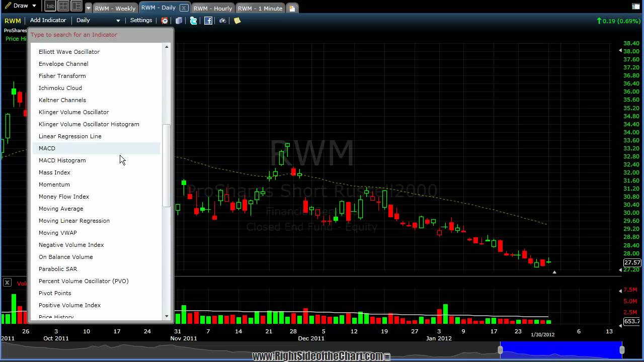Viewport: 644px width, 362px height.
Task: Click the indicator list scroll-up arrow
Action: tap(167, 47)
